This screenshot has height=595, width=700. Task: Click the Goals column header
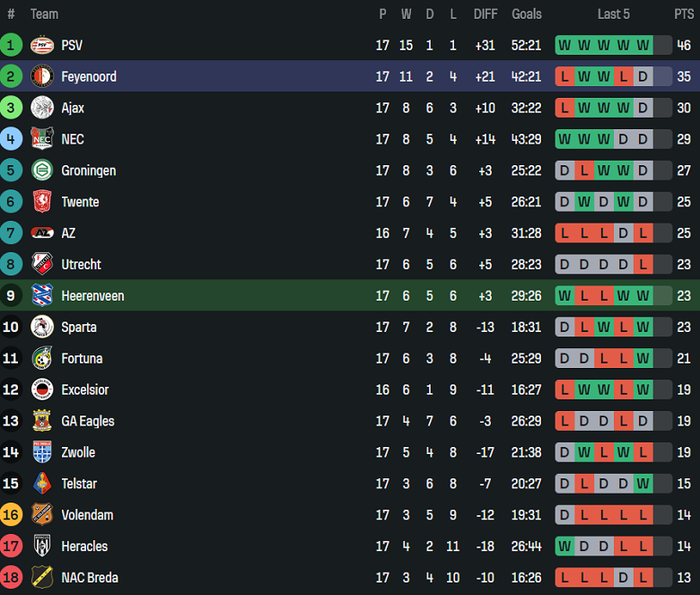coord(526,14)
